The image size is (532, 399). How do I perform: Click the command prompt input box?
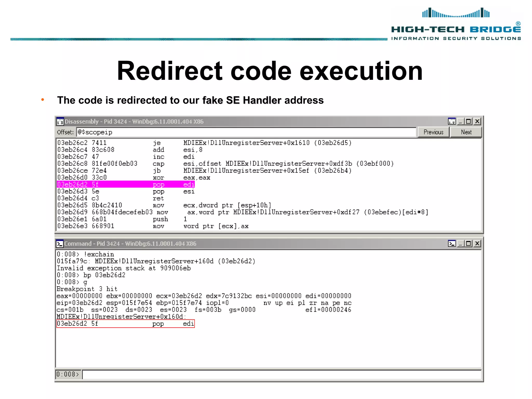tap(282, 375)
